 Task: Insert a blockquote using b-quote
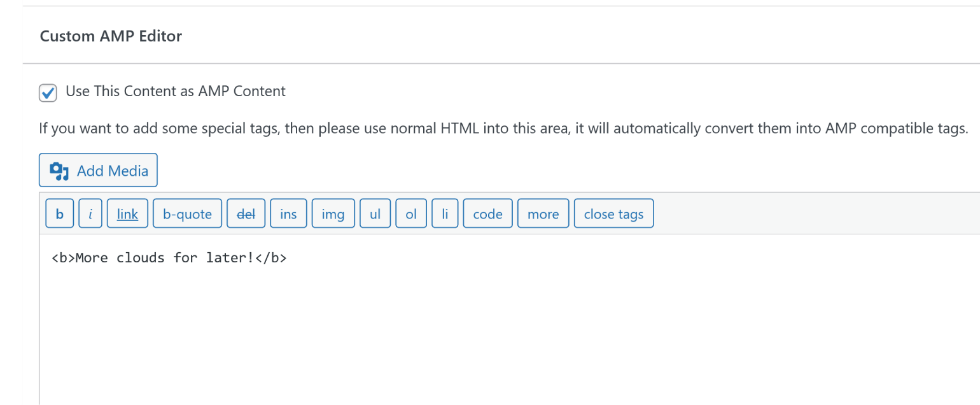(187, 214)
